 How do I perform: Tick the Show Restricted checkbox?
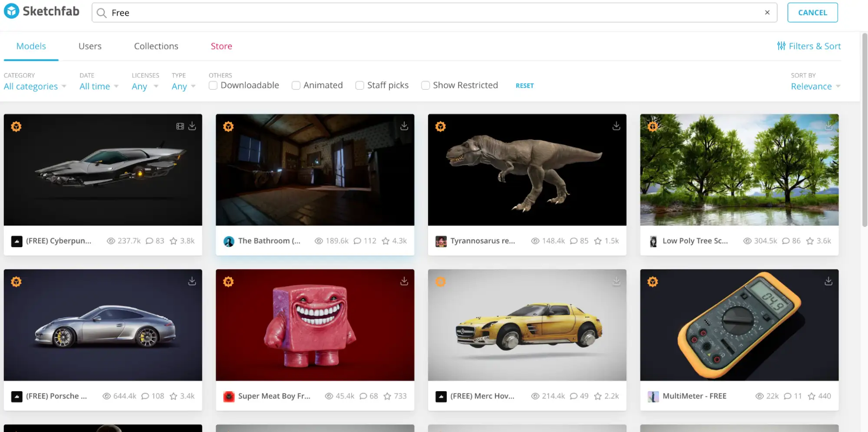(426, 85)
